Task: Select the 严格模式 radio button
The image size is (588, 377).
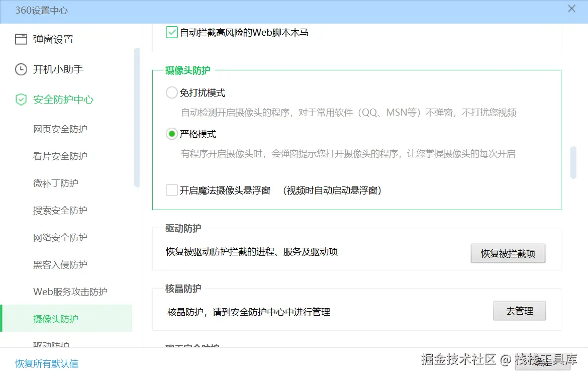Action: 172,134
